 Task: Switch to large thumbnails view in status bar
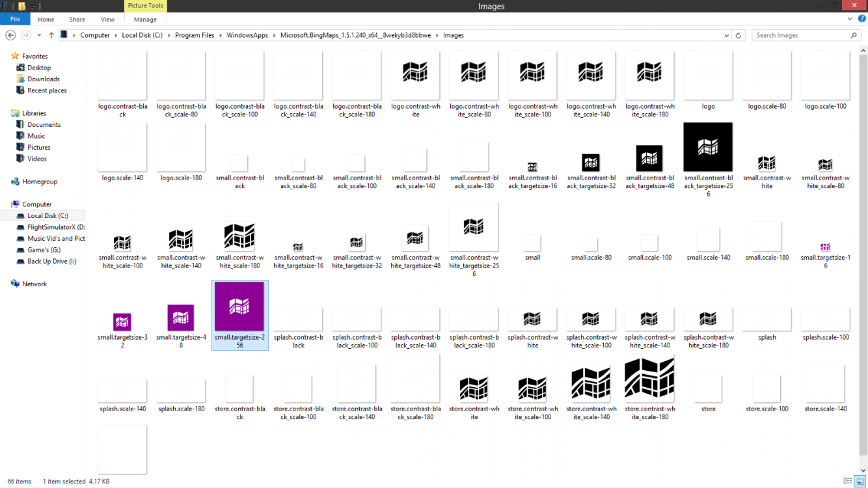859,481
